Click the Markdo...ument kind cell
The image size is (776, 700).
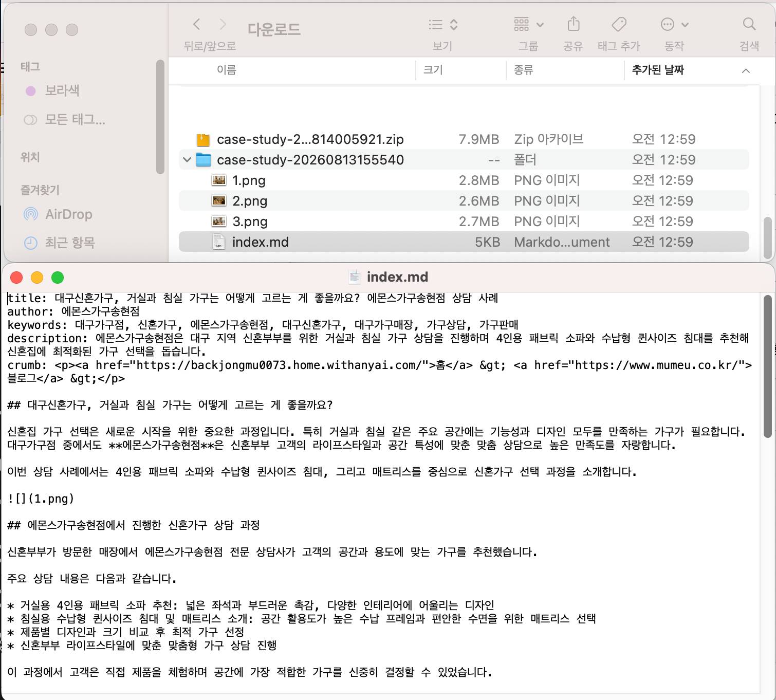[562, 242]
